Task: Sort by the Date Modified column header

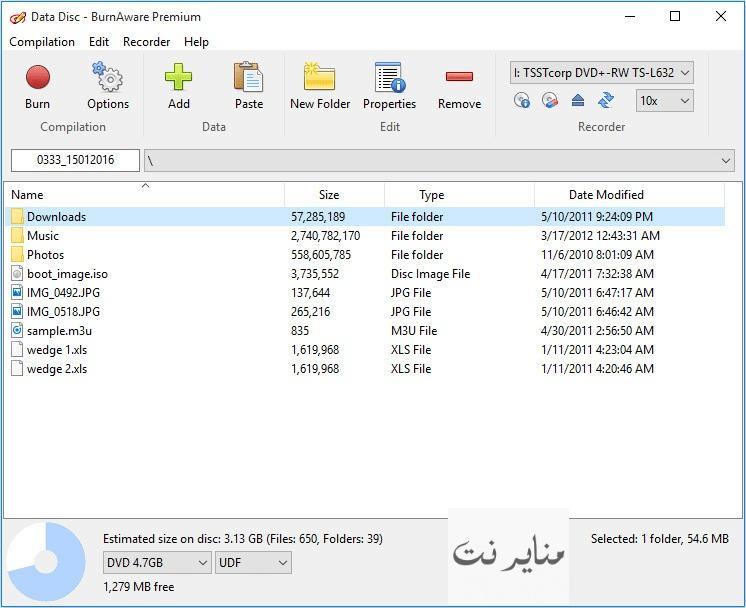Action: (x=629, y=195)
